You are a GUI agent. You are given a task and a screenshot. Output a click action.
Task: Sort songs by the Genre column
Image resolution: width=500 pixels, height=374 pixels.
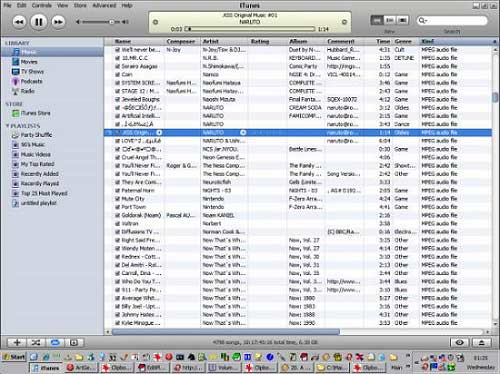405,41
